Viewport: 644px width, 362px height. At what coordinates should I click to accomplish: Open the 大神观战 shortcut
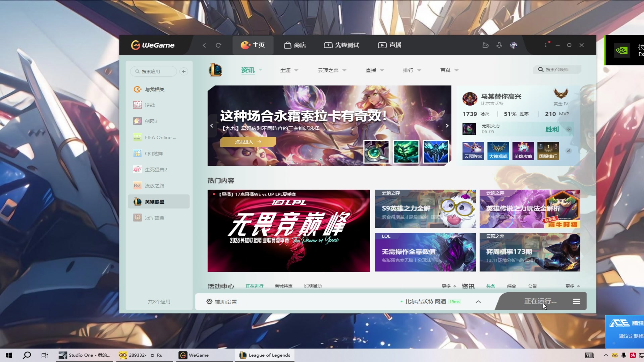click(498, 150)
